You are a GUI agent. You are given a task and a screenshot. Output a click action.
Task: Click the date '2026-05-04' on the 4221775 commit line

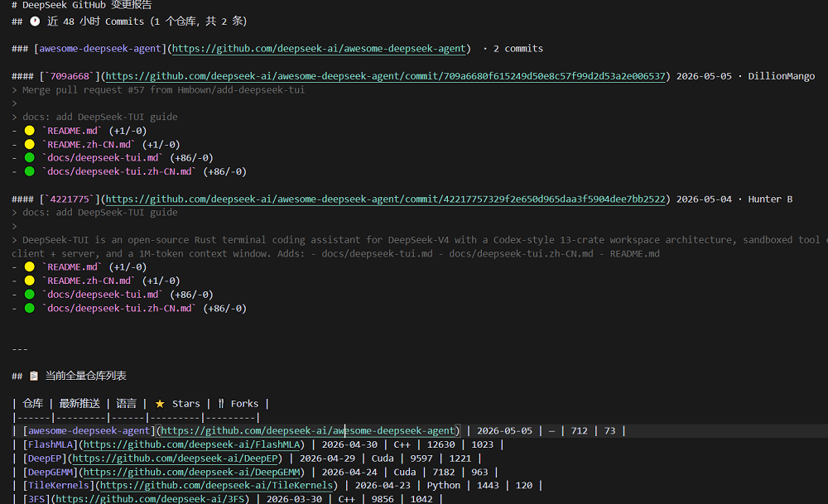point(704,199)
